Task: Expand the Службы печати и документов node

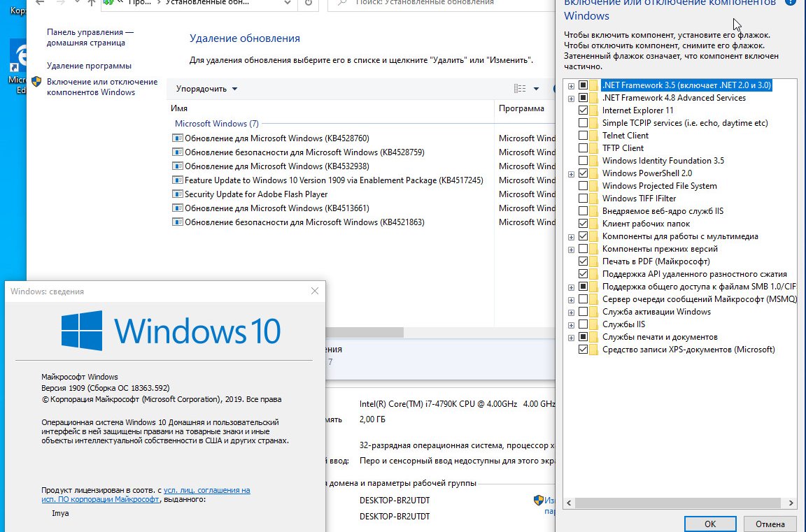Action: click(571, 338)
